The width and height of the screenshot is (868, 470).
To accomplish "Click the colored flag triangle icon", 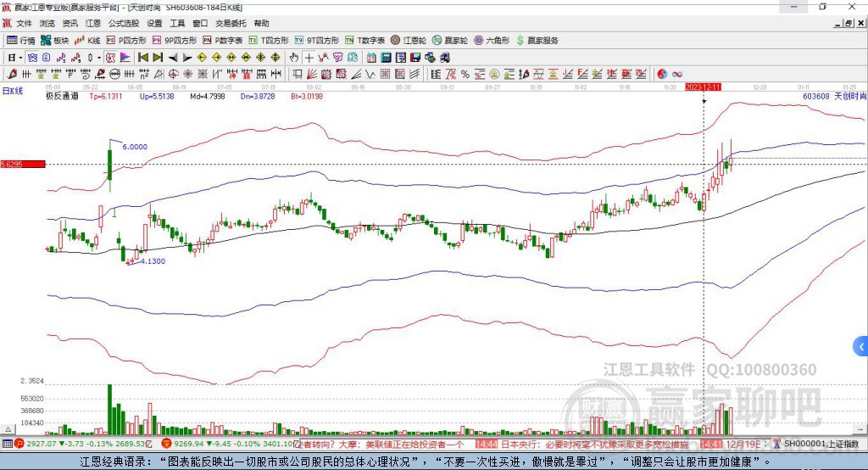I will (x=125, y=58).
